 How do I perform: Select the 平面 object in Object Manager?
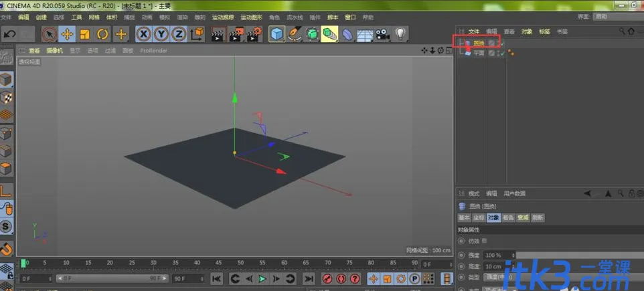[x=479, y=53]
